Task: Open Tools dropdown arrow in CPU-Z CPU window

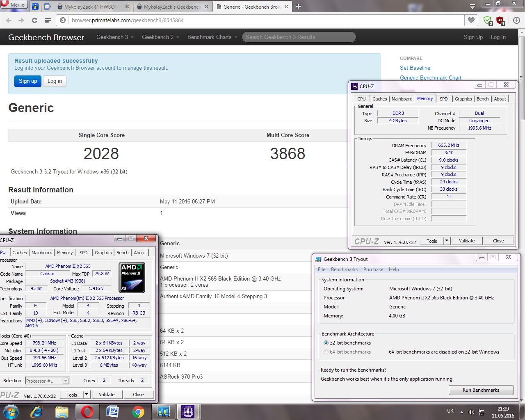Action: 87,395
